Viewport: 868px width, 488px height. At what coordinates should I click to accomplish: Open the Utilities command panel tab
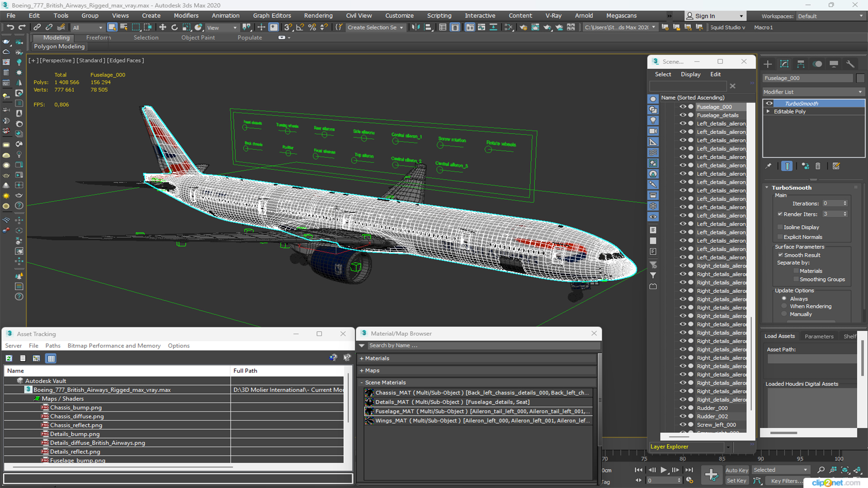pos(850,64)
